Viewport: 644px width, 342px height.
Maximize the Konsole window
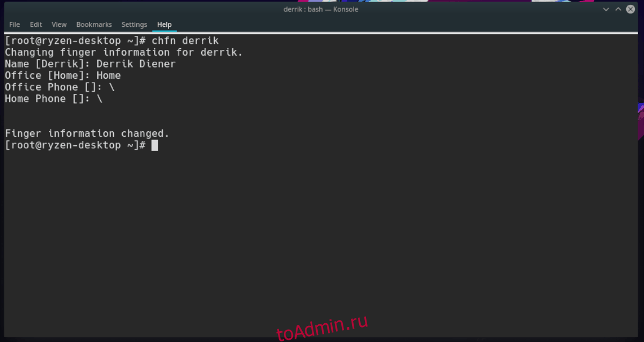pyautogui.click(x=619, y=9)
